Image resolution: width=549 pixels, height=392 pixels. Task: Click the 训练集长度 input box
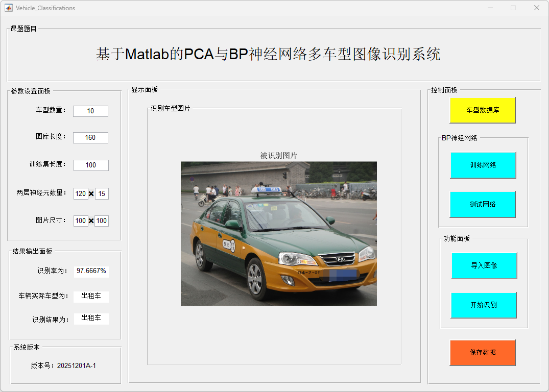tap(91, 165)
